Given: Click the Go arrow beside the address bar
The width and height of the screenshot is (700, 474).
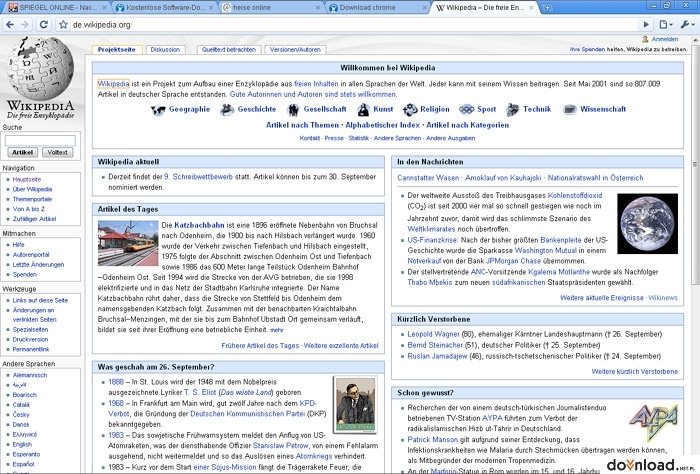Looking at the screenshot, I should pos(646,25).
